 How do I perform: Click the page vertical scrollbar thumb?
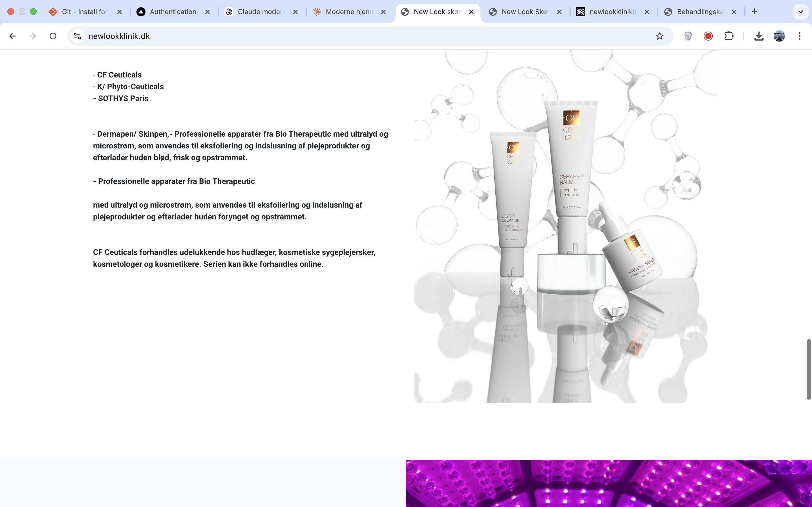tap(809, 369)
